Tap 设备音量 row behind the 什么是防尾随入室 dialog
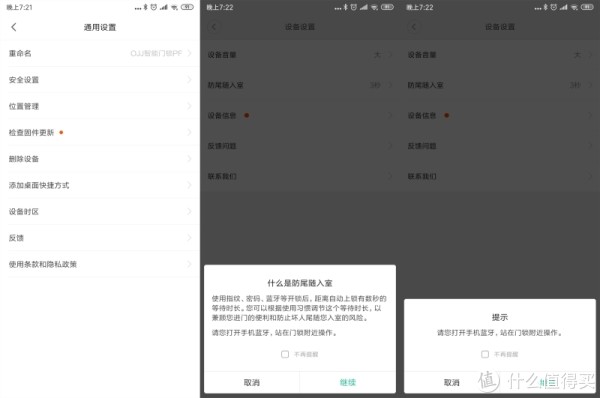 click(x=300, y=55)
